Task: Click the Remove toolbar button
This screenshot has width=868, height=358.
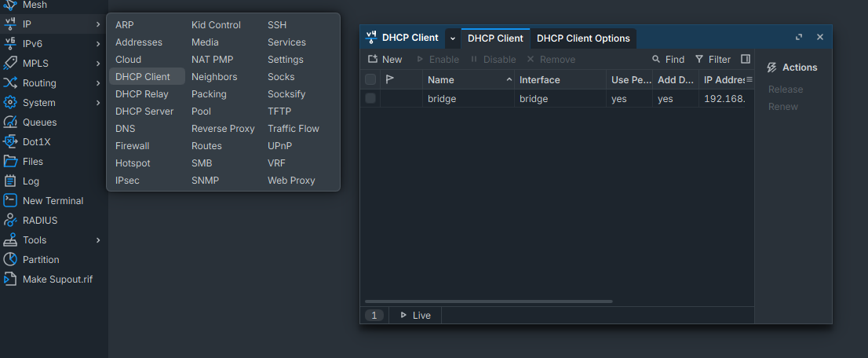Action: (x=551, y=60)
